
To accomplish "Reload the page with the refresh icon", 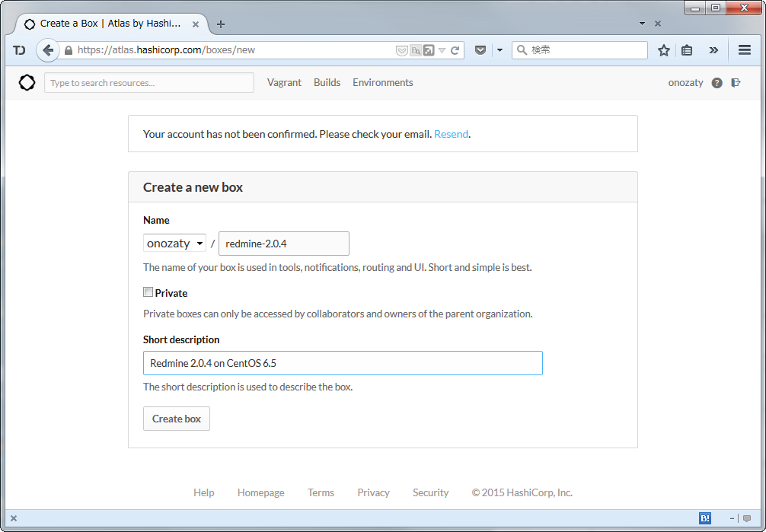I will click(x=455, y=50).
